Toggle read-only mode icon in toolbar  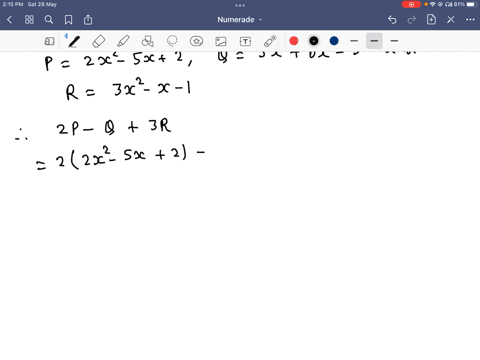49,41
